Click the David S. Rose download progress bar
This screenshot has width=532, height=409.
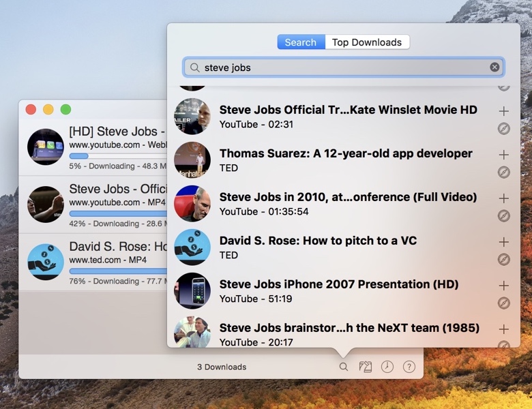(117, 271)
